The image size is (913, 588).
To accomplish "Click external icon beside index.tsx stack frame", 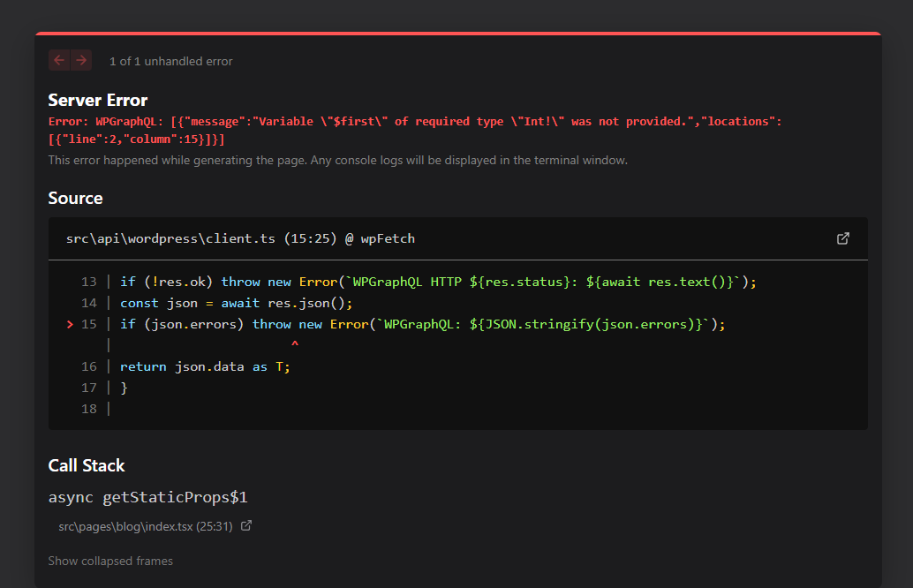I will point(246,526).
